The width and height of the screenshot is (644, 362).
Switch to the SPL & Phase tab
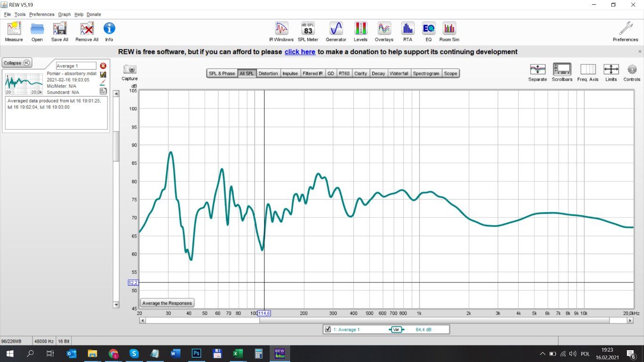tap(222, 74)
